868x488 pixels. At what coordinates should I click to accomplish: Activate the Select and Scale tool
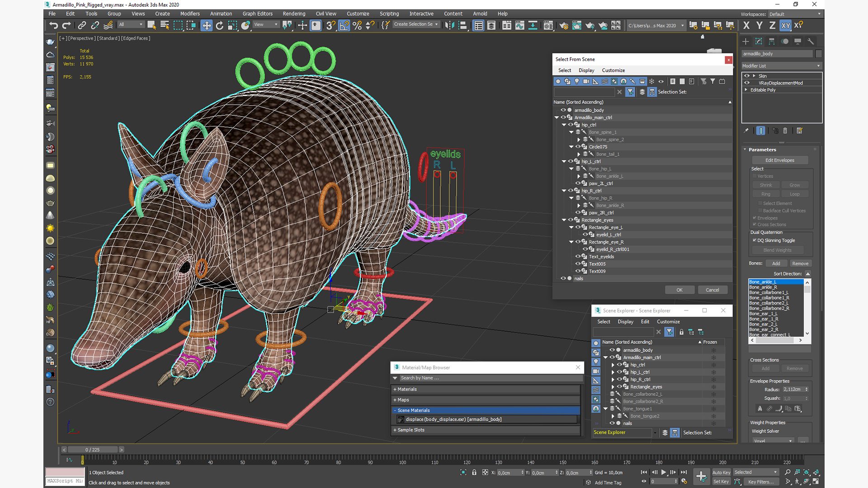232,25
